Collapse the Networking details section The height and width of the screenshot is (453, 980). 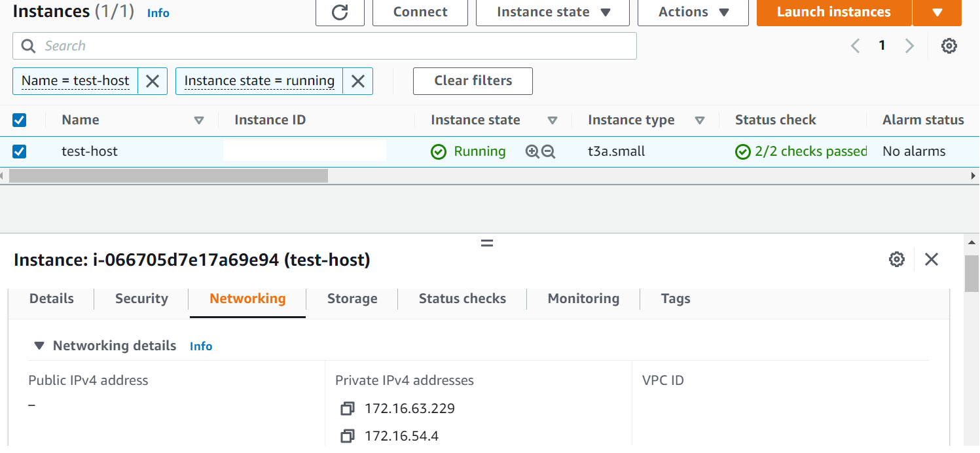[40, 346]
